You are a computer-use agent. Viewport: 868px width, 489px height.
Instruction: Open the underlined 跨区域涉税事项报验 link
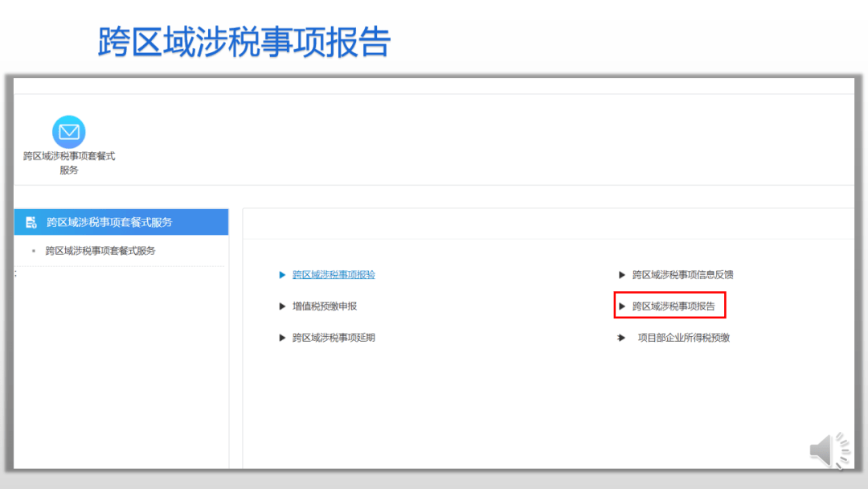(334, 274)
